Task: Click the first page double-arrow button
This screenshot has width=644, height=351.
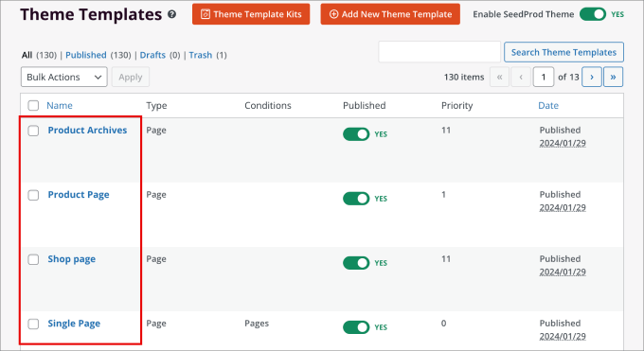Action: [499, 77]
